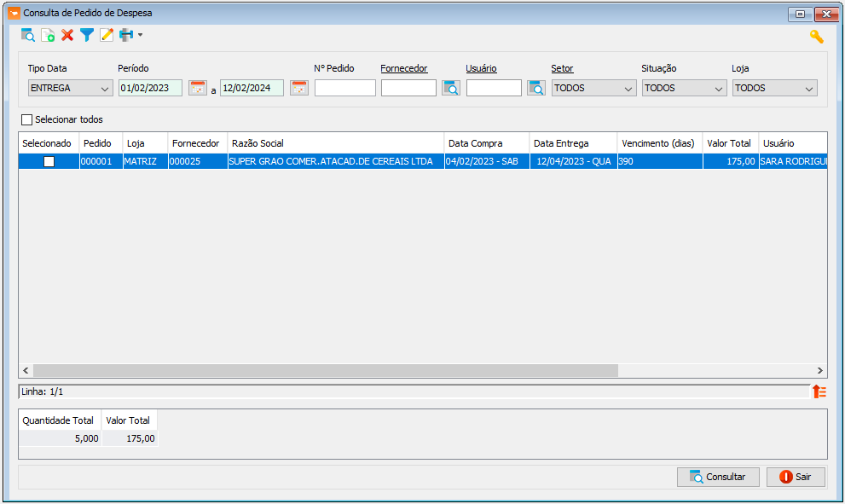
Task: Click the orange sort icon beside Linha
Action: click(x=819, y=391)
